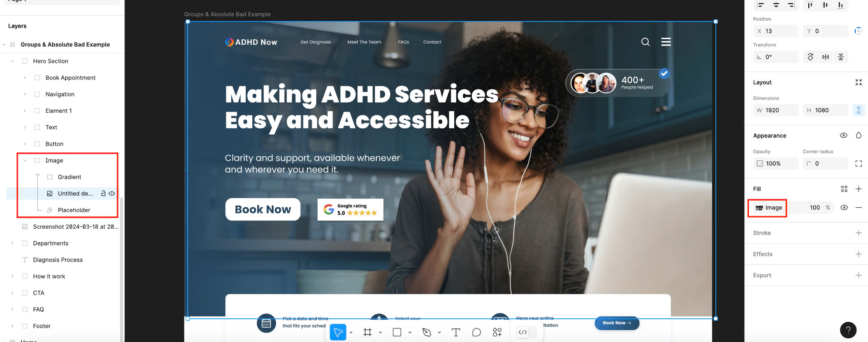Click the rotation 0° field

pos(776,57)
